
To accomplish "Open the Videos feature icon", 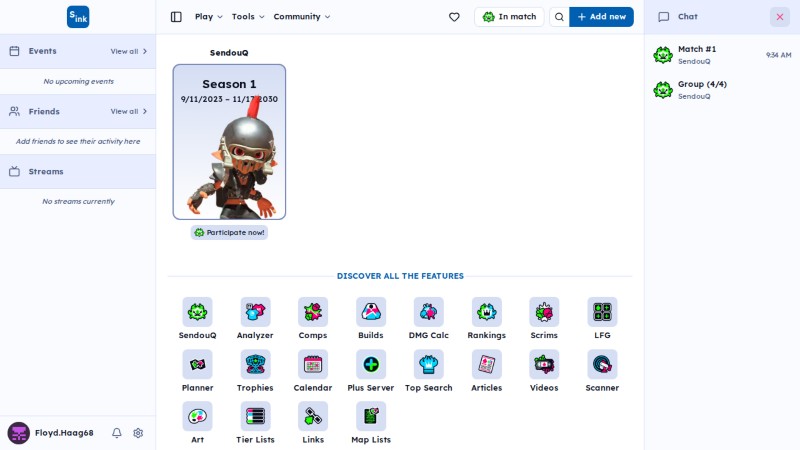I will pos(544,364).
